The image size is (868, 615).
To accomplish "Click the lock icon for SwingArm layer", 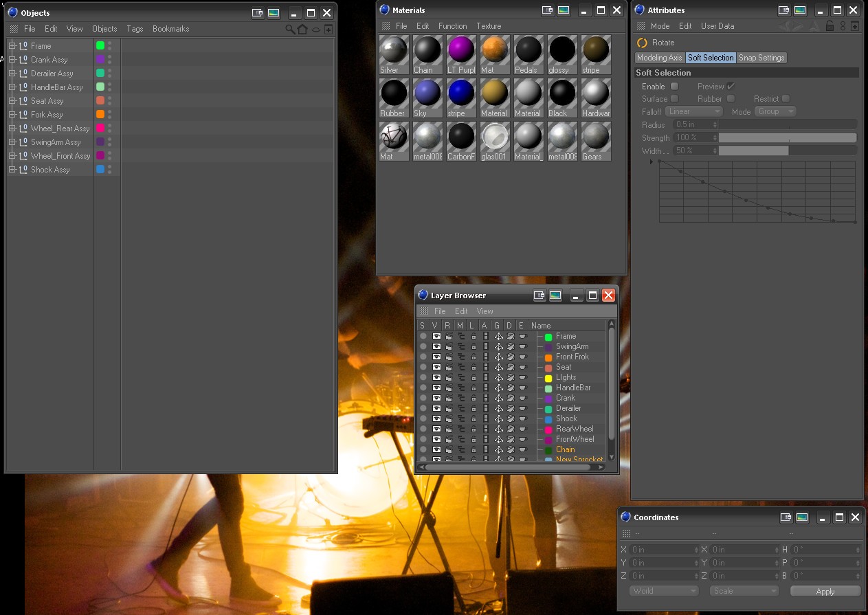I will [x=474, y=347].
